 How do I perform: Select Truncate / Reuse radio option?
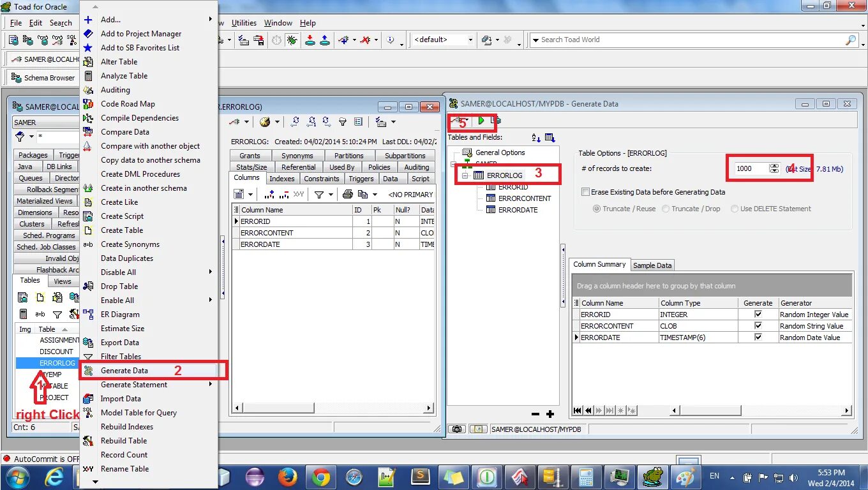pyautogui.click(x=597, y=209)
